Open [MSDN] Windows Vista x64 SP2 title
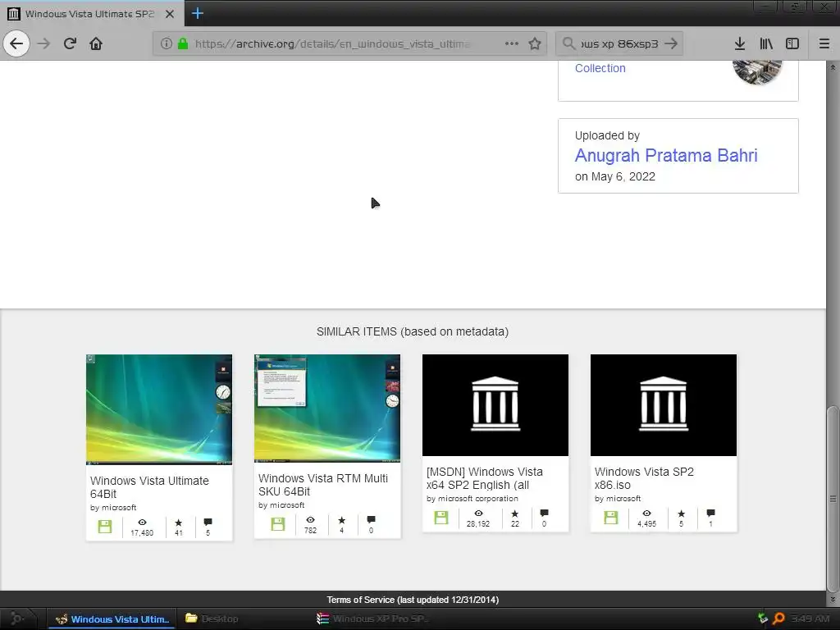Viewport: 840px width, 630px height. point(484,478)
